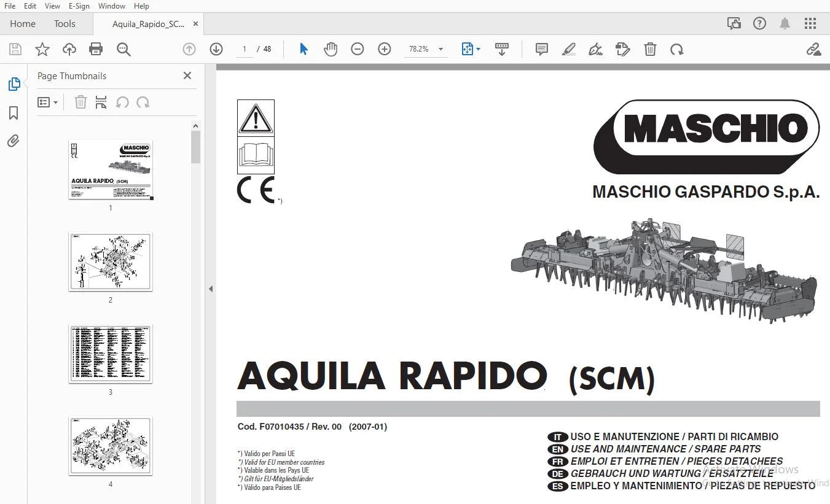830x504 pixels.
Task: Zoom out with the minus button
Action: click(358, 49)
